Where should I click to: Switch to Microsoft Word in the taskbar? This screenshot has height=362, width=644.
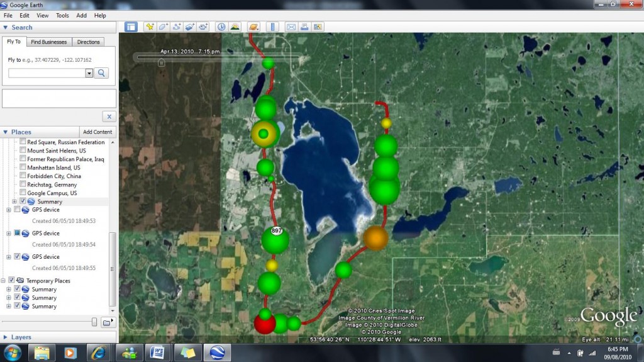(157, 353)
